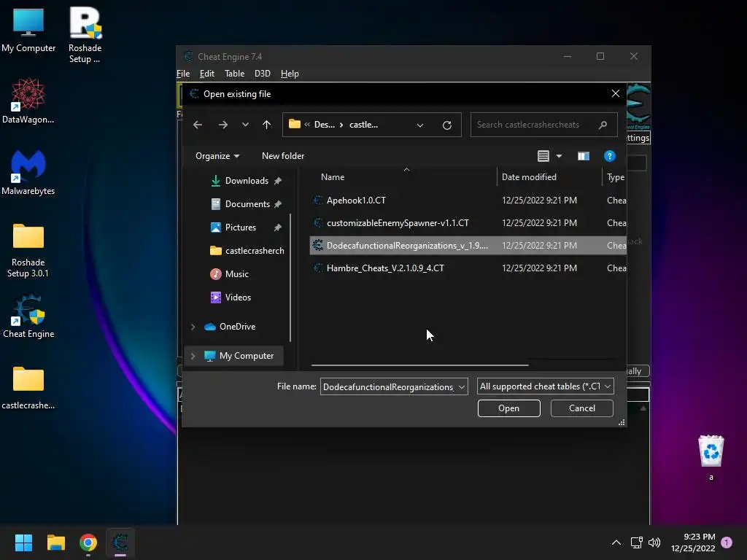Viewport: 747px width, 560px height.
Task: Go back in the file dialog
Action: [x=198, y=125]
